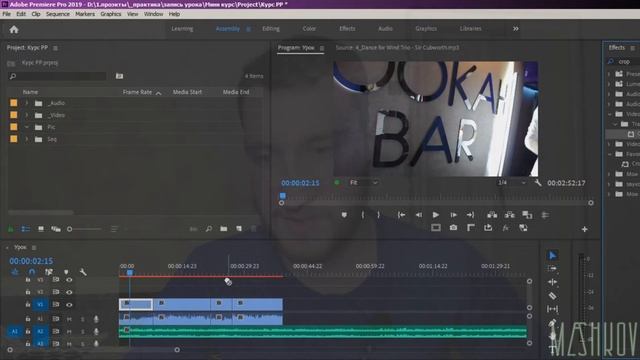640x360 pixels.
Task: Click timeline timecode 00:00:02:15
Action: coord(31,261)
